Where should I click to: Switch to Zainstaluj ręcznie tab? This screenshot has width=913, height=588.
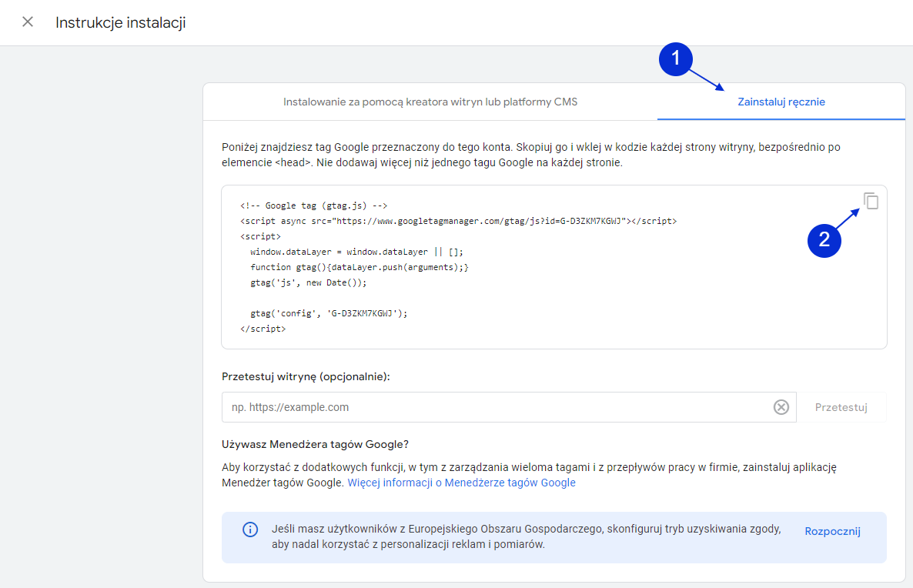coord(781,102)
